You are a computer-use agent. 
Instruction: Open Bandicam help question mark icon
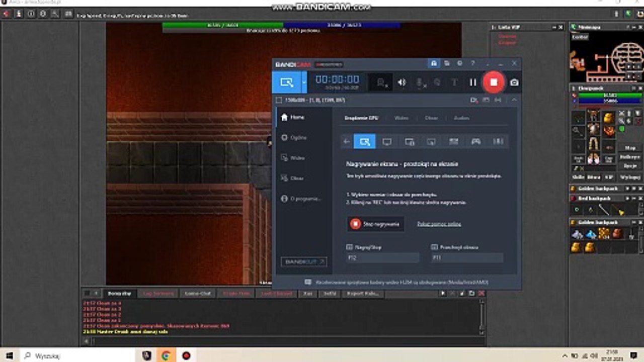pos(472,63)
